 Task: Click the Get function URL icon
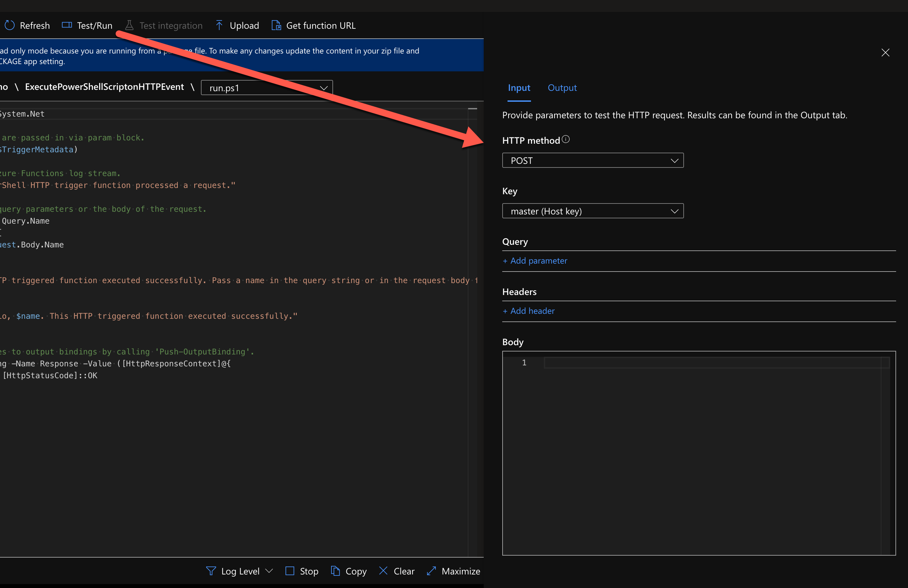(x=276, y=25)
